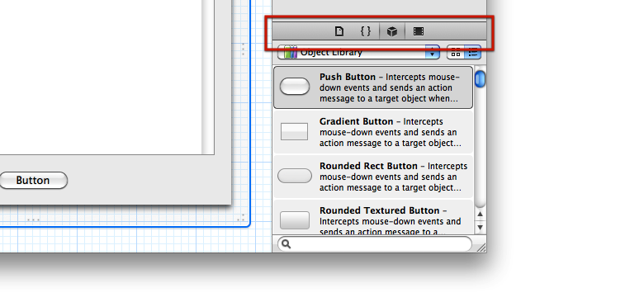644x302 pixels.
Task: Click the Rounded Textured Button description text
Action: pos(391,221)
